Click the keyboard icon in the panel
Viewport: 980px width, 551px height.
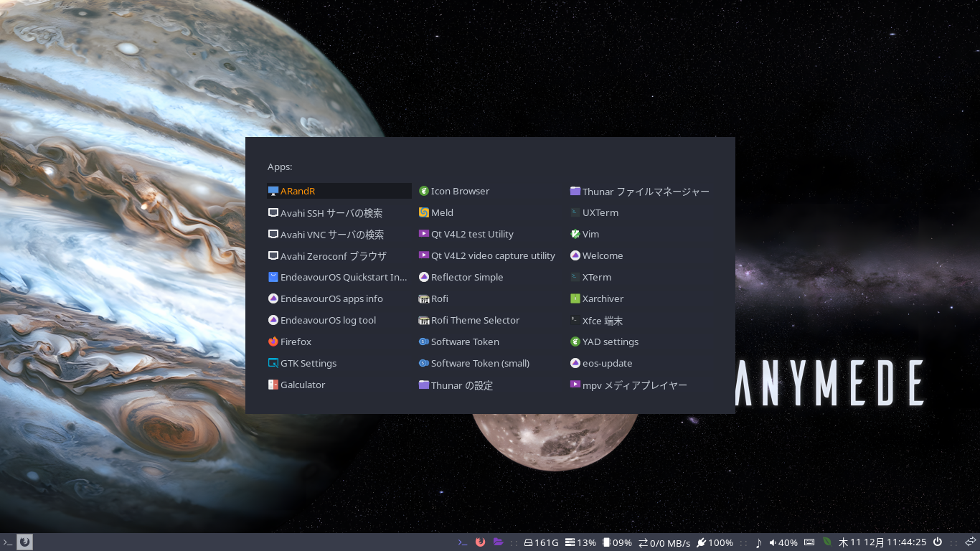tap(809, 542)
